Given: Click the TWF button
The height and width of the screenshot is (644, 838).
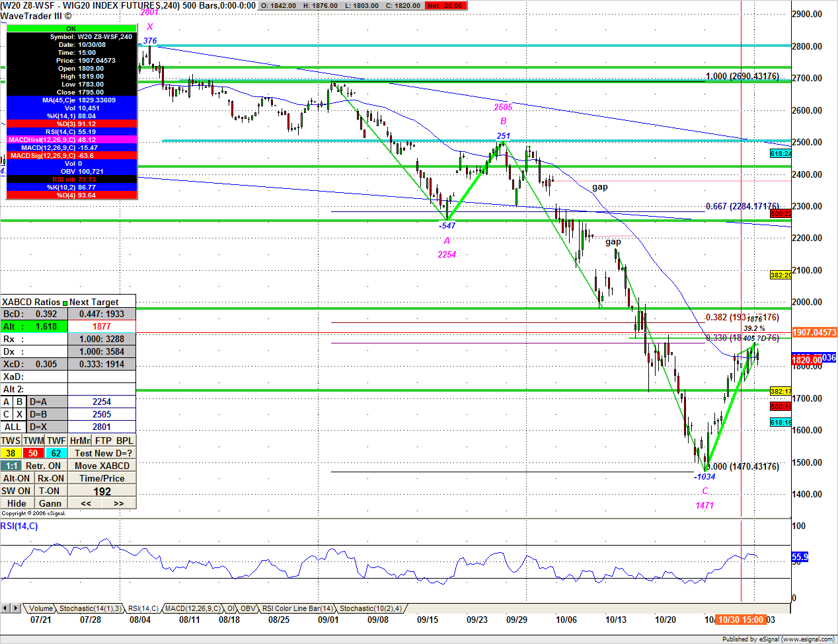Looking at the screenshot, I should [x=56, y=441].
